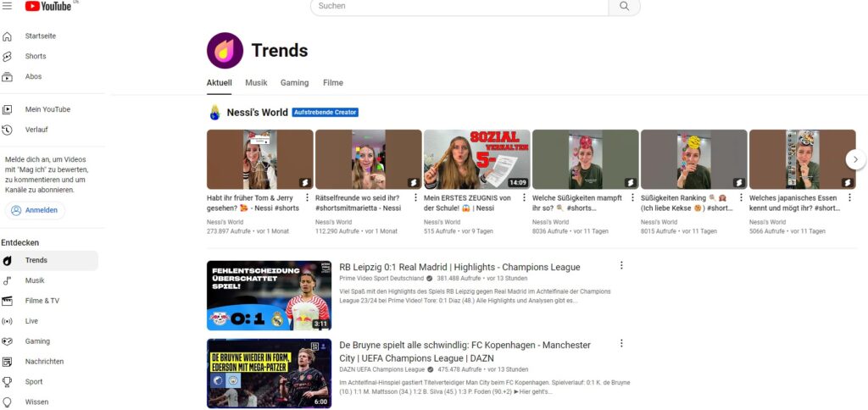Click '515 Aufrufe · vor 9 Tagen' text
Viewport: 868px width, 410px height.
(459, 231)
